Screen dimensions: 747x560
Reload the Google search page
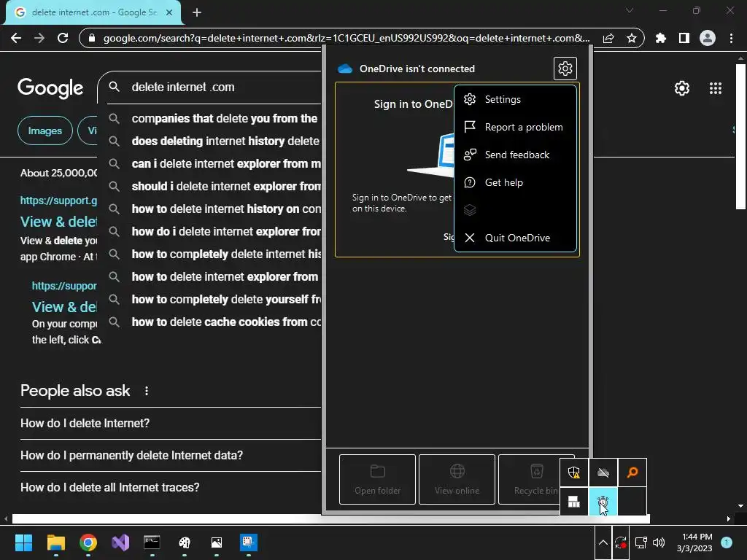pos(63,38)
